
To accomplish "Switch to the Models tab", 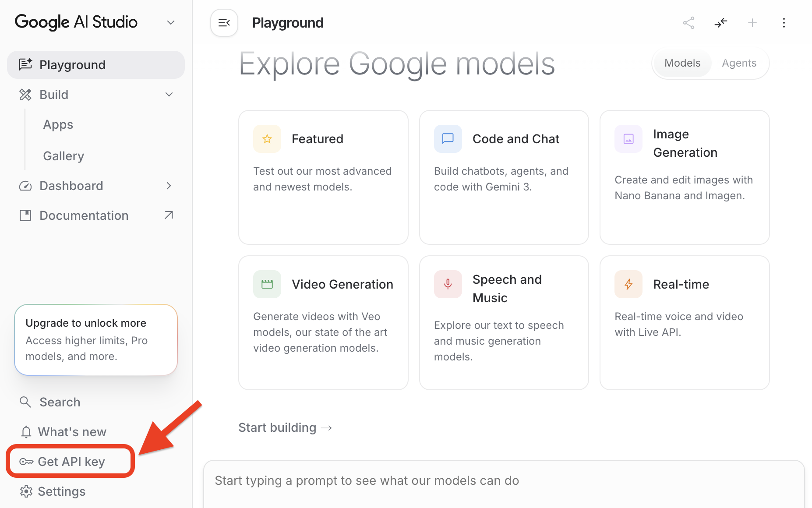I will point(682,63).
